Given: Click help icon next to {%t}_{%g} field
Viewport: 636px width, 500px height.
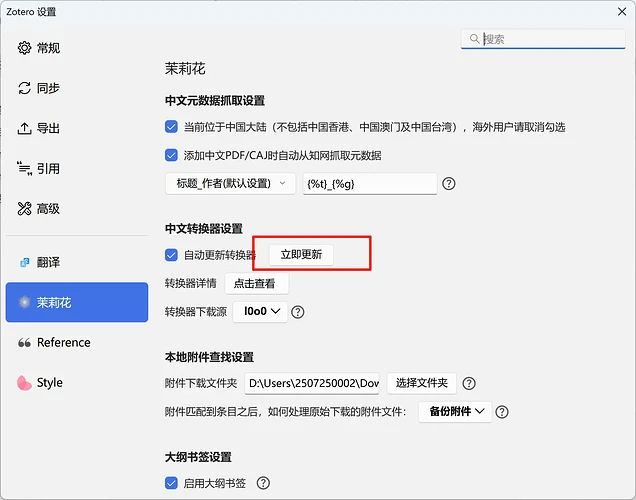Looking at the screenshot, I should click(449, 184).
